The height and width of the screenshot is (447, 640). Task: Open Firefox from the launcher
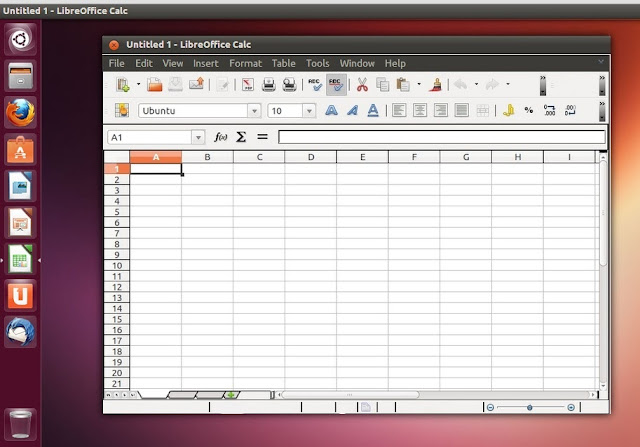click(x=20, y=113)
